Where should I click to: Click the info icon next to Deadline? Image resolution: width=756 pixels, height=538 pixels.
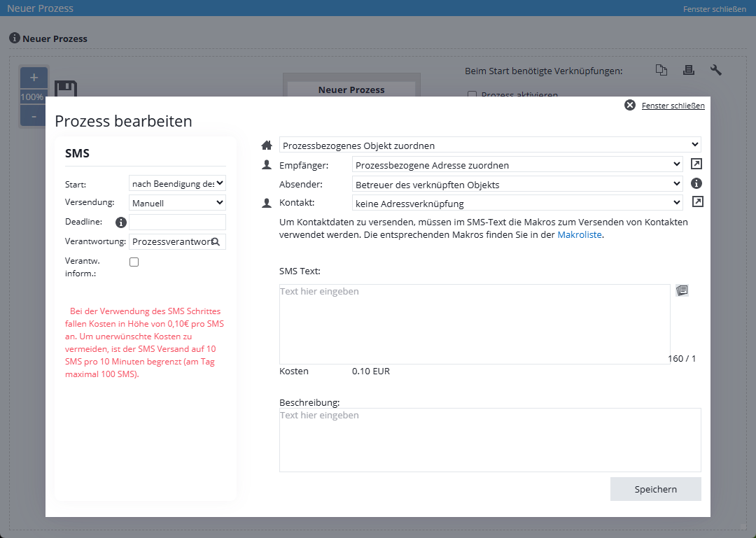click(x=120, y=222)
